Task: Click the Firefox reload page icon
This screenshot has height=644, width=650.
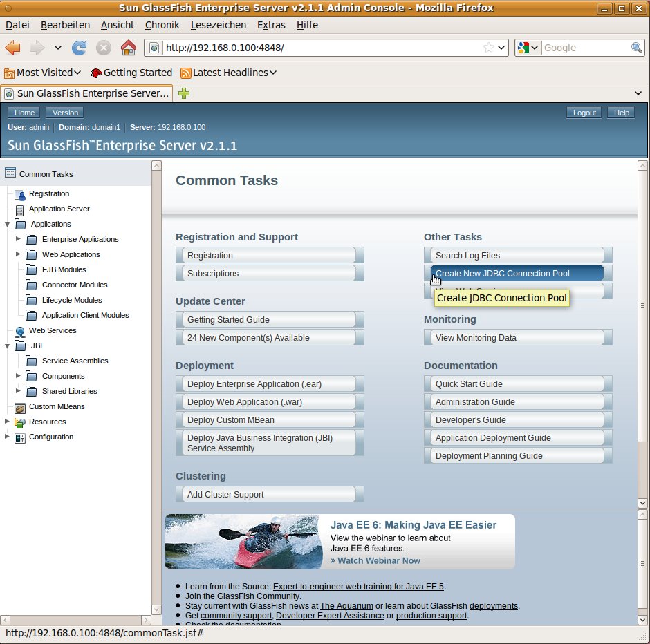Action: tap(80, 48)
